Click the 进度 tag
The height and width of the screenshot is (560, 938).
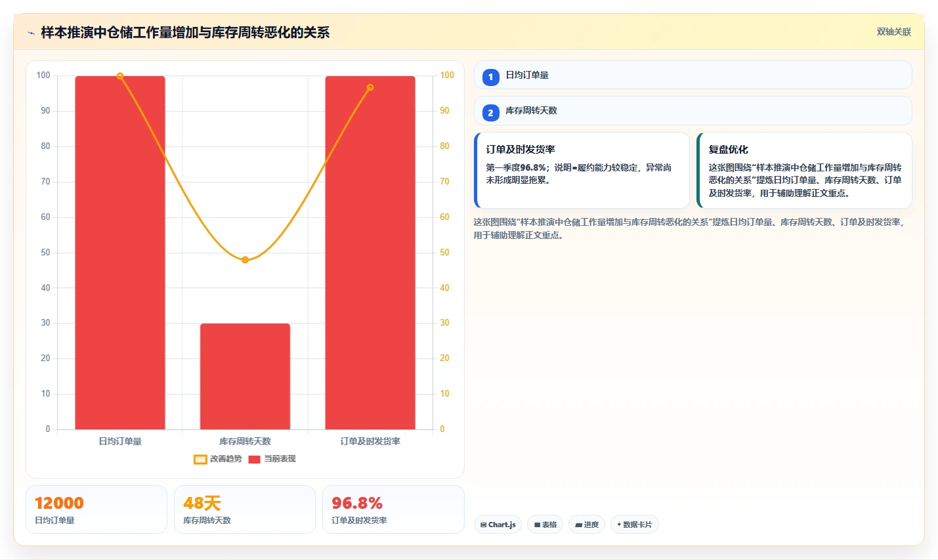coord(587,525)
